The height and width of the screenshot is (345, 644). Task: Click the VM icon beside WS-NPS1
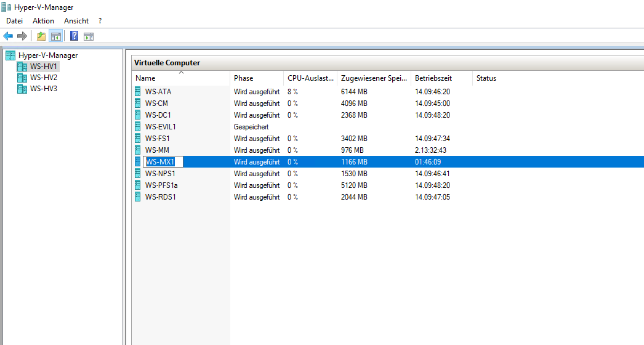pos(138,174)
